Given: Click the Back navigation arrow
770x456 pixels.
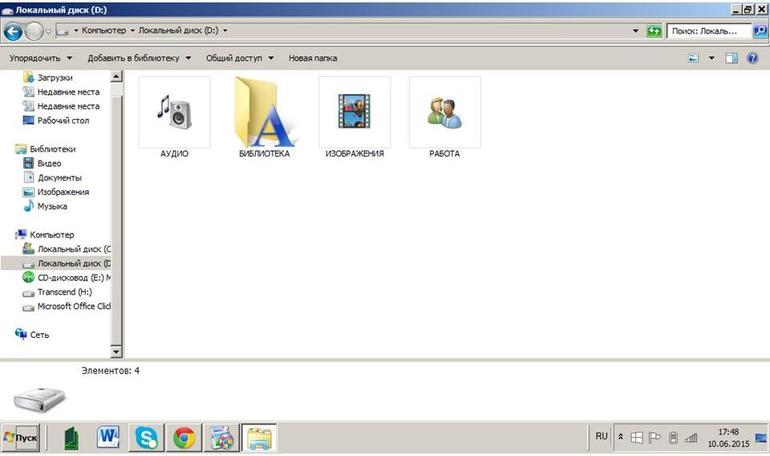Looking at the screenshot, I should coord(13,32).
